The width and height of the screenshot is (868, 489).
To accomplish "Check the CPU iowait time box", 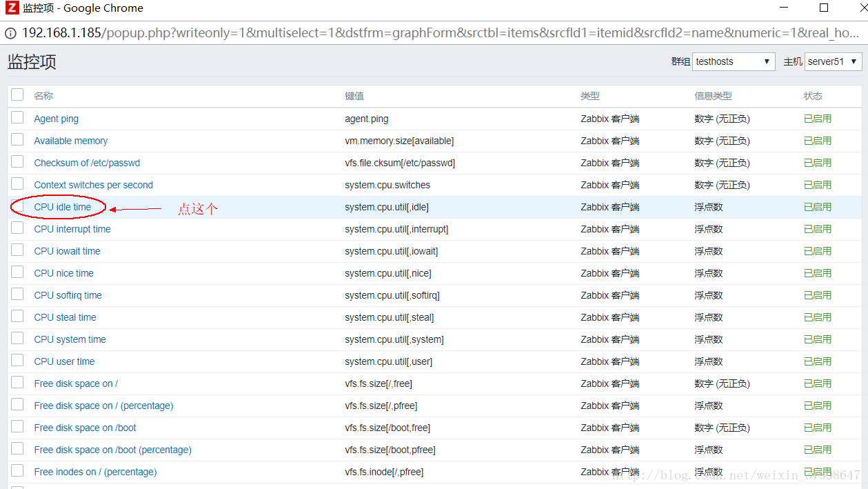I will (x=17, y=250).
